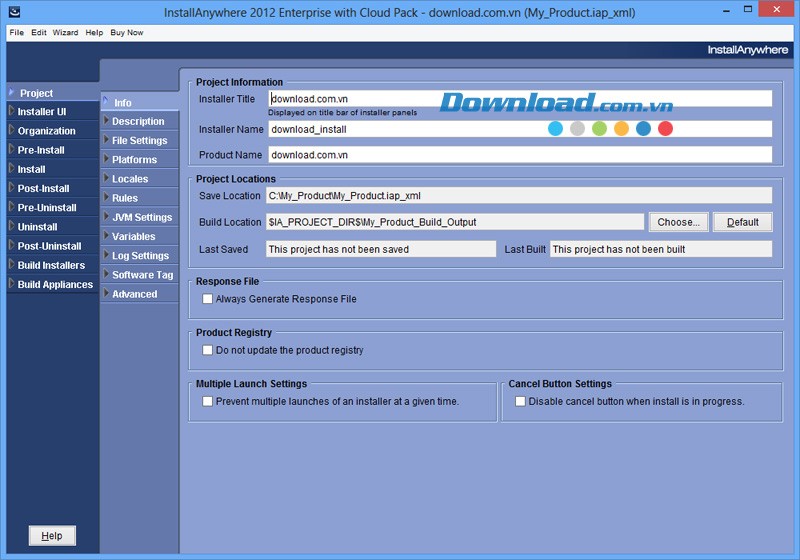Enable Prevent multiple launches checkbox
This screenshot has width=800, height=560.
point(207,401)
